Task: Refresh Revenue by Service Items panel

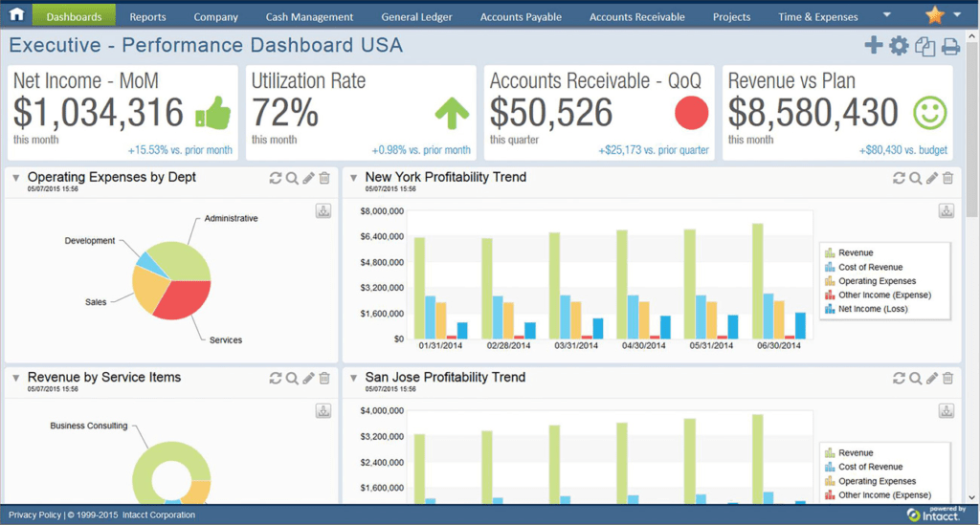Action: coord(275,378)
